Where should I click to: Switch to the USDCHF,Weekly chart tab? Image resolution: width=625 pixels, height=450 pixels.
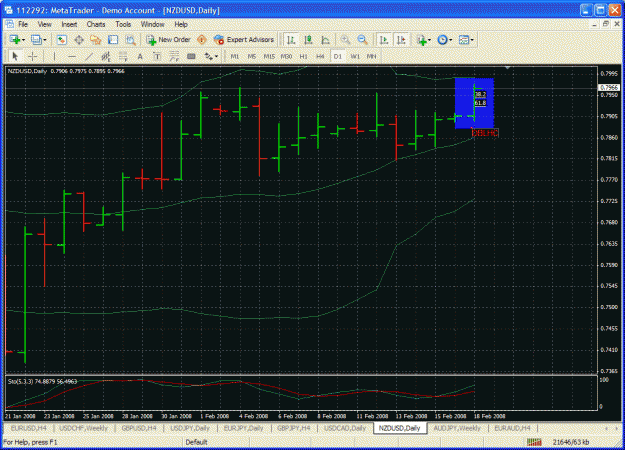pyautogui.click(x=84, y=428)
